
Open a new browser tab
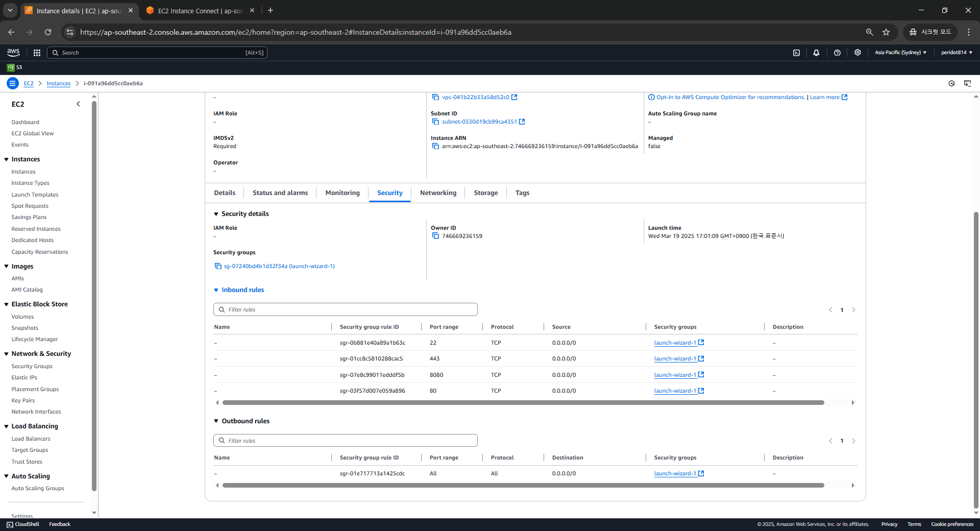pos(271,10)
